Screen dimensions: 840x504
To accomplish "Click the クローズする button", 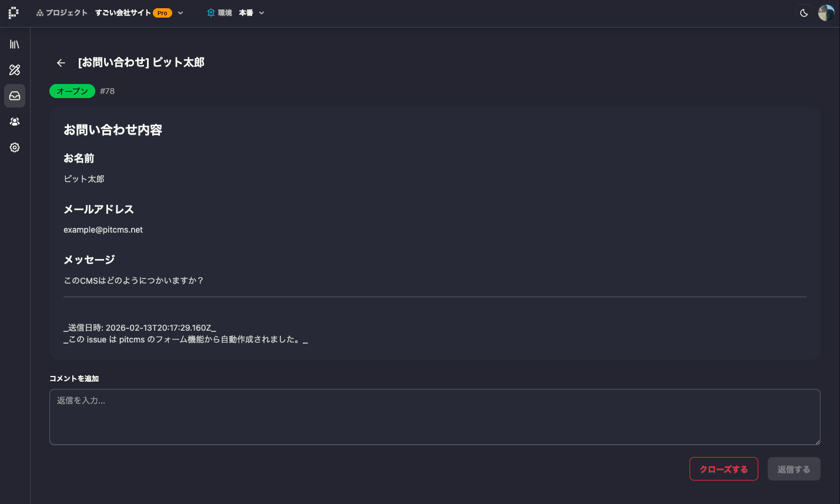I will [x=724, y=469].
